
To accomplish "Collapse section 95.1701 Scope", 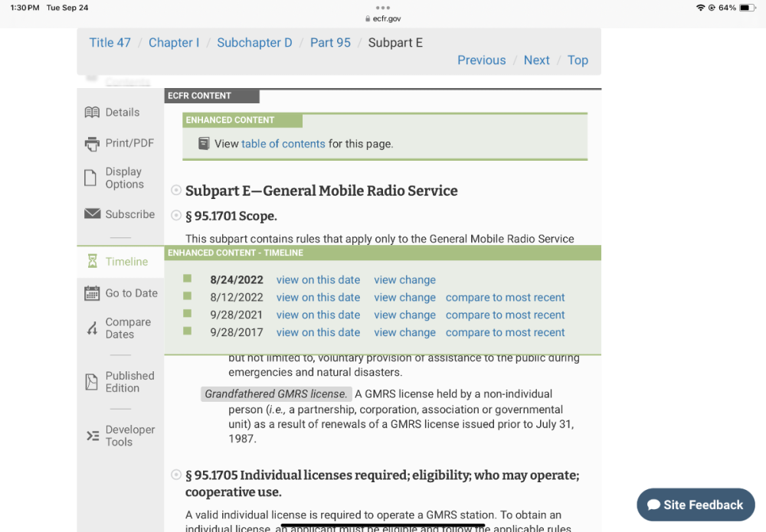I will click(176, 216).
